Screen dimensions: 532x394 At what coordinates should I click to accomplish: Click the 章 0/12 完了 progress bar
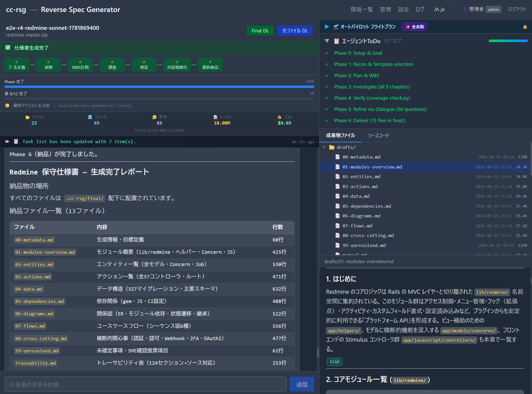coord(159,99)
